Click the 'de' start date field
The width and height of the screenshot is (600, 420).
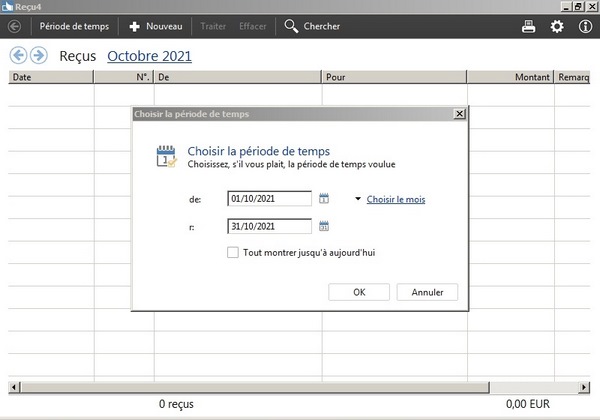tap(269, 199)
